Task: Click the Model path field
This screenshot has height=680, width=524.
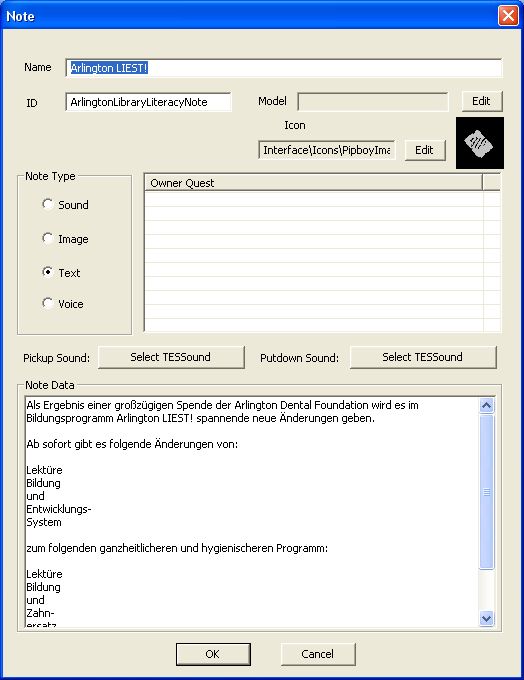Action: tap(373, 102)
